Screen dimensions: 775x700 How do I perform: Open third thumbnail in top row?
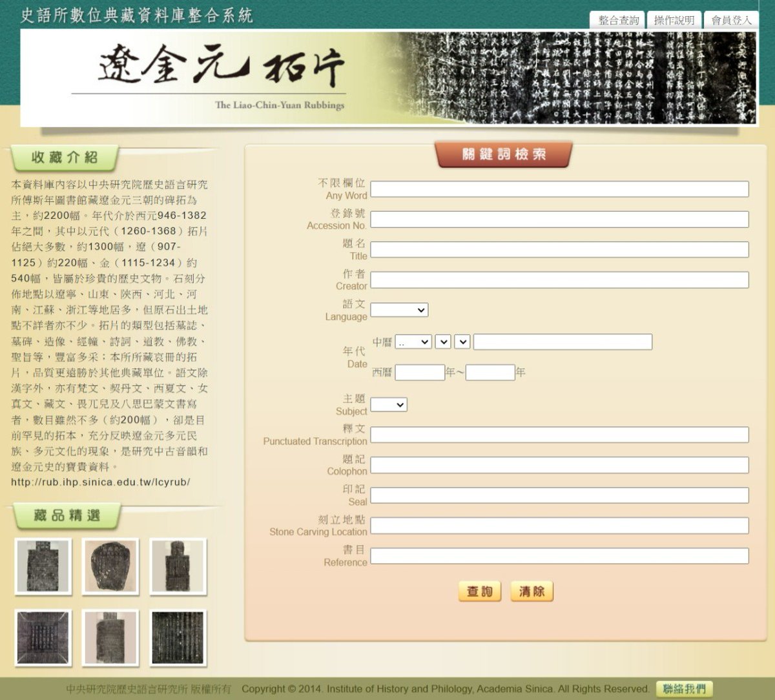coord(178,566)
